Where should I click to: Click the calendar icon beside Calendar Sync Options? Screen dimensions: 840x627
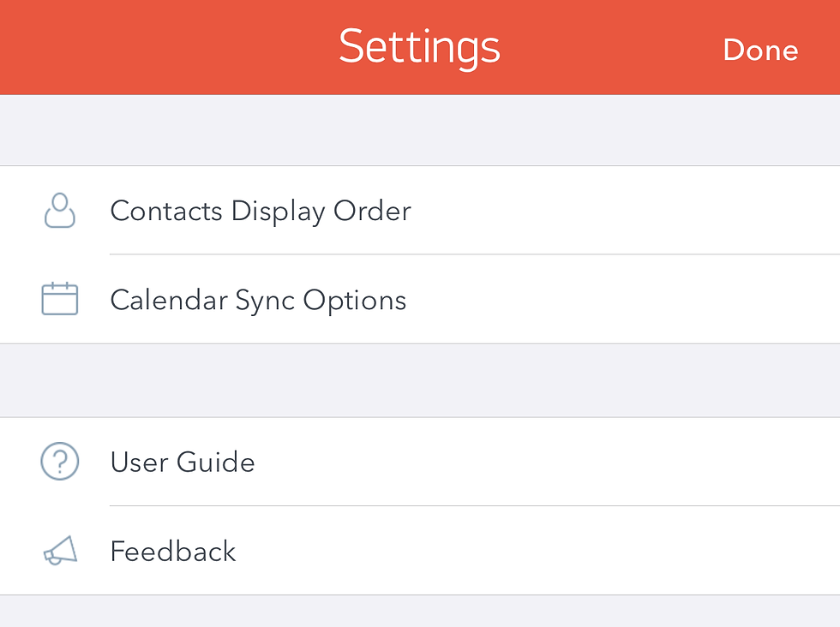coord(59,299)
